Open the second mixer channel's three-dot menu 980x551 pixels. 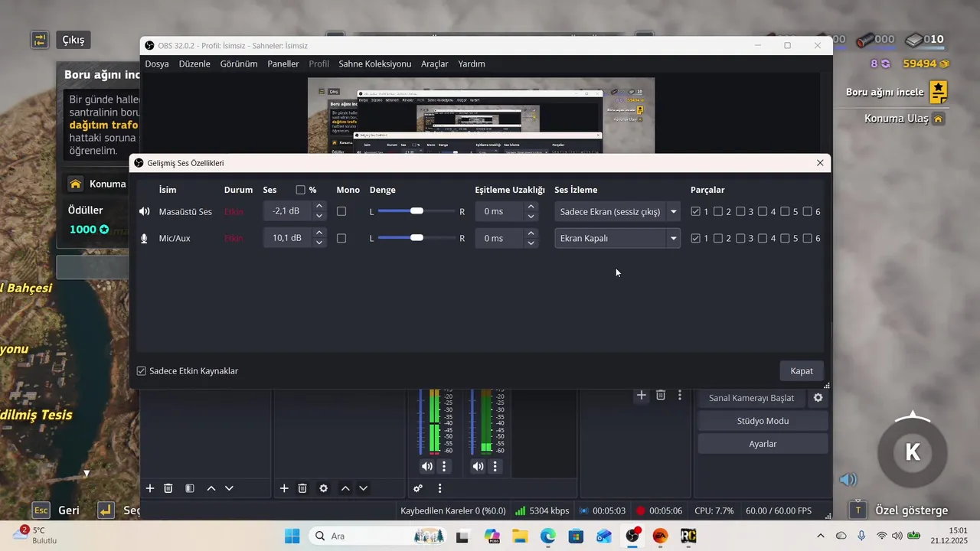point(495,466)
